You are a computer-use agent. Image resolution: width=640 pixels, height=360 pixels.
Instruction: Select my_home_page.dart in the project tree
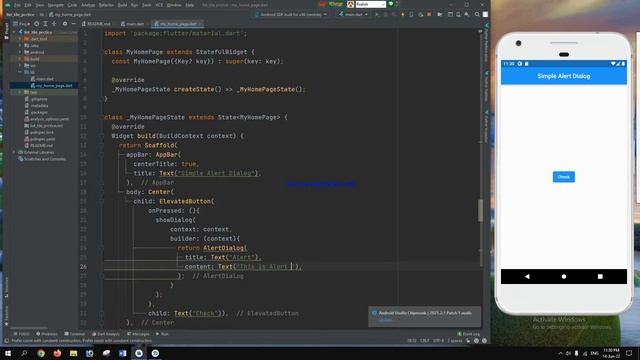51,86
